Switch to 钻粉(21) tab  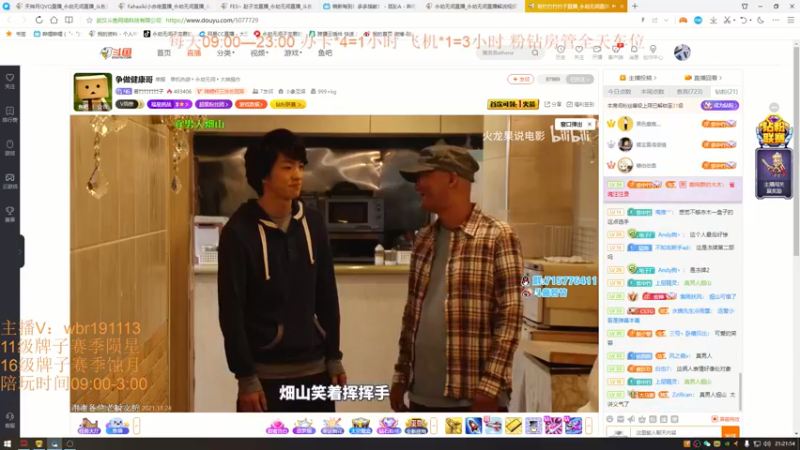click(726, 92)
